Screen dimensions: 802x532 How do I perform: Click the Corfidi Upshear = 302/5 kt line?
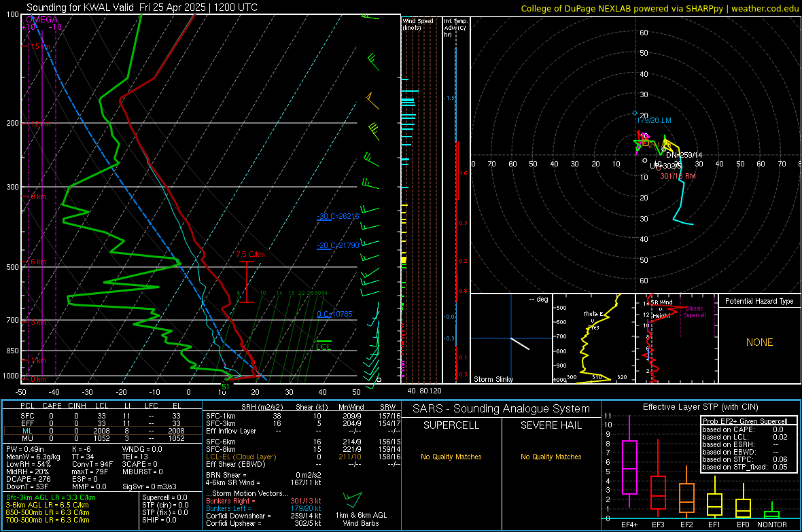click(x=264, y=523)
